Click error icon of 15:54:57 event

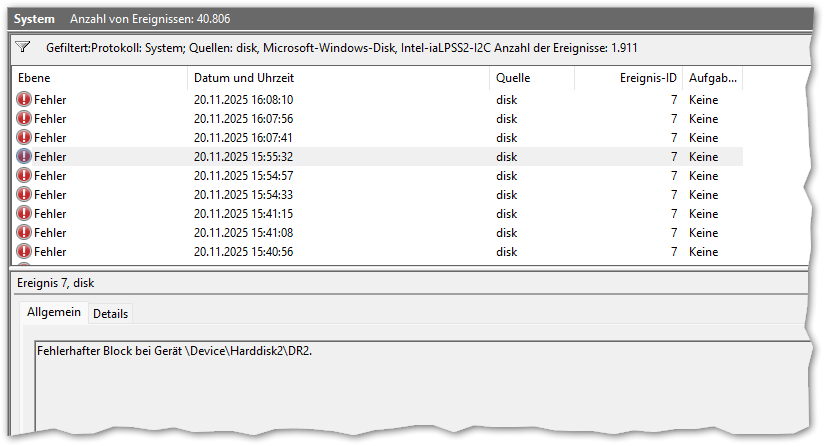pyautogui.click(x=24, y=176)
